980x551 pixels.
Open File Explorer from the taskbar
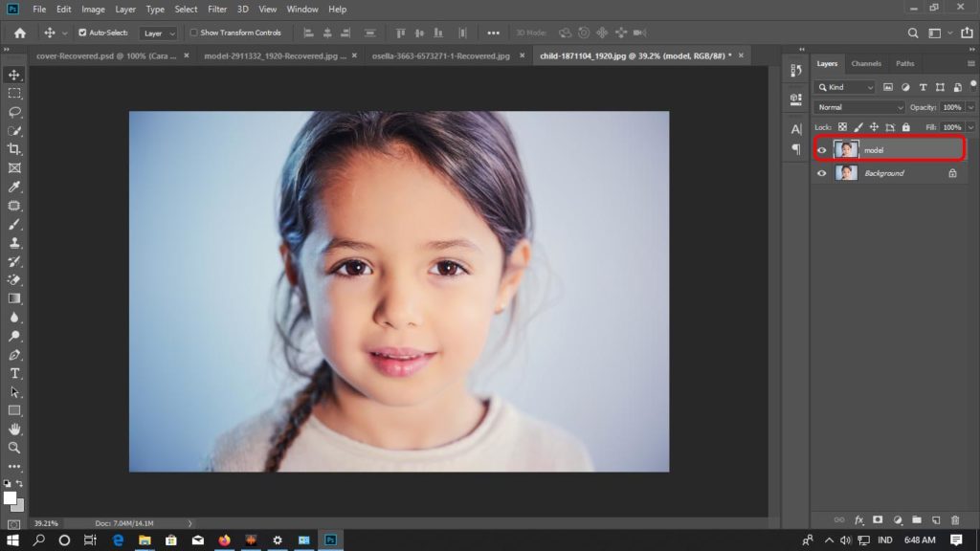coord(145,540)
